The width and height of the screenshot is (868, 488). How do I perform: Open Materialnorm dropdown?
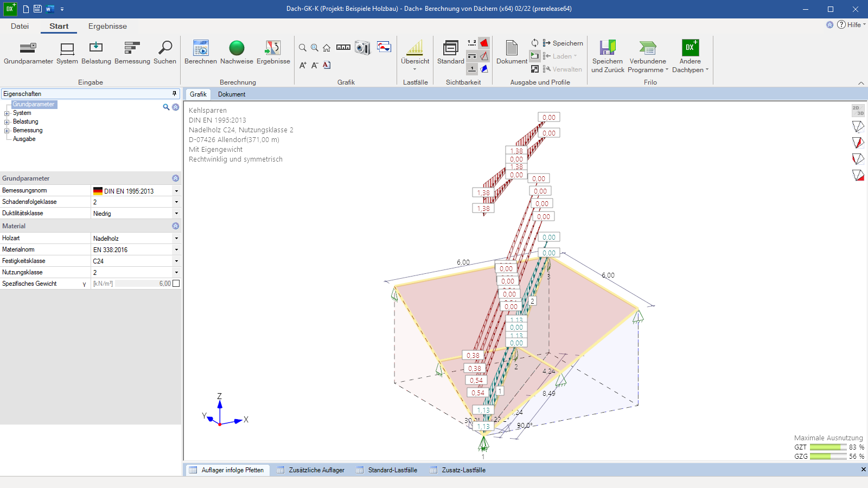[x=176, y=250]
